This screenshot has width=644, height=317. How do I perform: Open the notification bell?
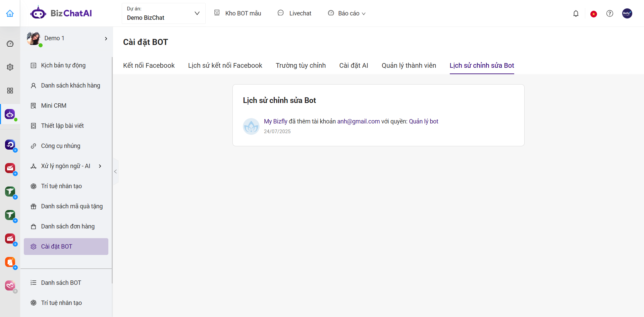(576, 13)
